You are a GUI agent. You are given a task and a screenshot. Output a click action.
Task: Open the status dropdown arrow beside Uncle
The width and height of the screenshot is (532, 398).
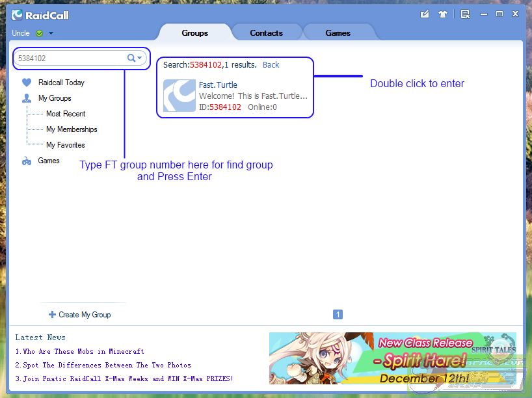point(51,33)
